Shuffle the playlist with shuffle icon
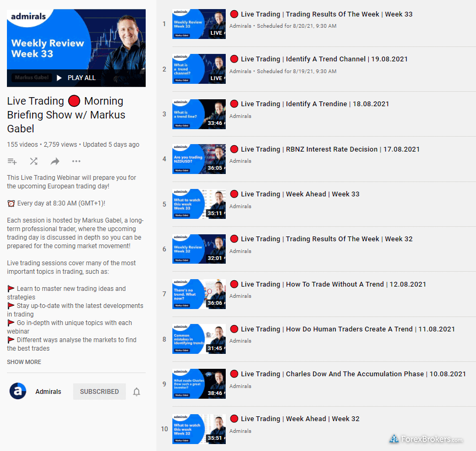This screenshot has height=451, width=476. [x=34, y=161]
